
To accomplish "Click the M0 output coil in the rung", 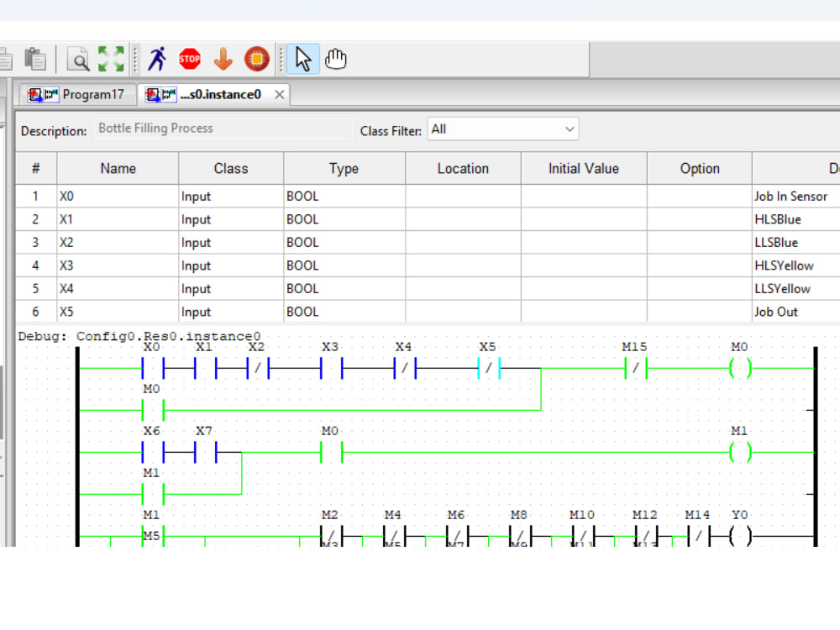I will (x=739, y=367).
